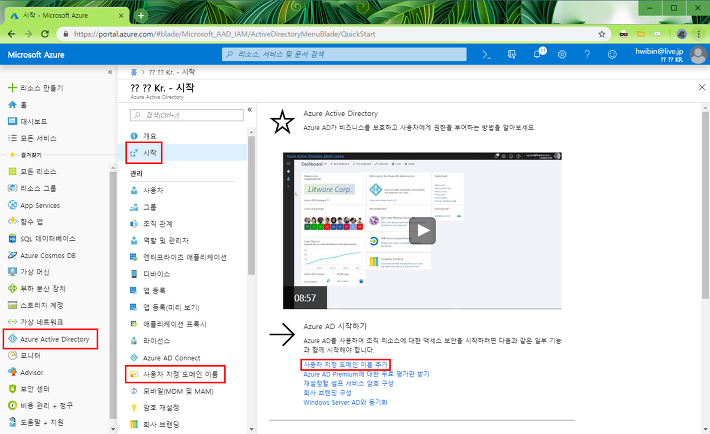710x434 pixels.
Task: Open 모니터 in the sidebar
Action: pyautogui.click(x=25, y=356)
